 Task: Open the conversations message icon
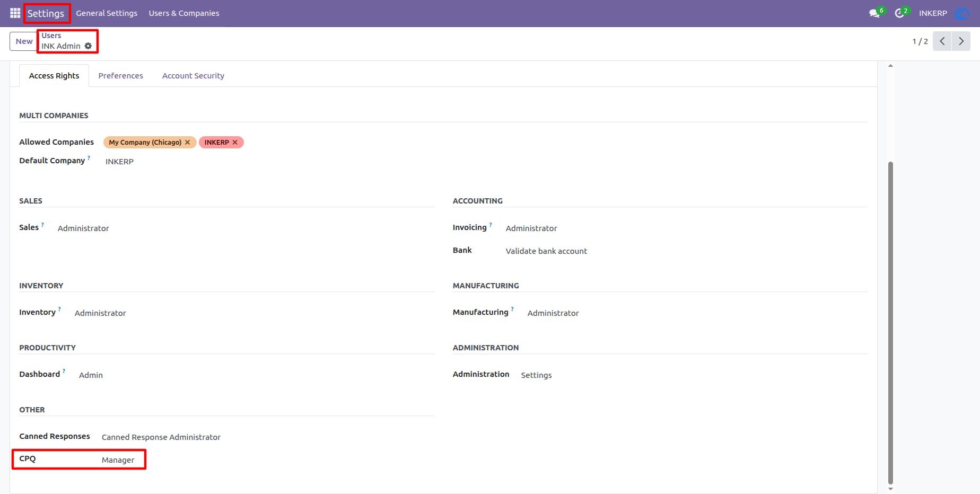coord(874,13)
